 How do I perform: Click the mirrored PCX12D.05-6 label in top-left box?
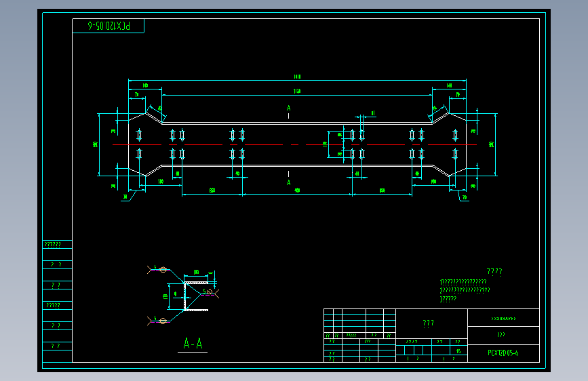pos(109,26)
